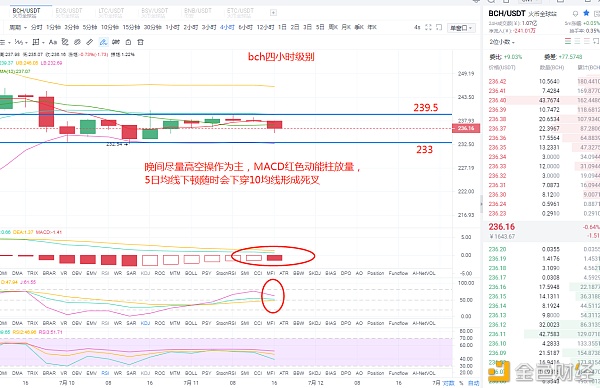The width and height of the screenshot is (600, 388).
Task: Toggle the blue favorite star
Action: tap(586, 13)
